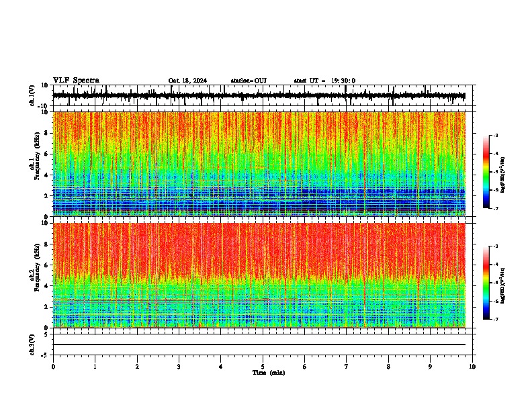Screen dimensions: 532x411
Task: Click the date 'Oct. 18, 2024'
Action: (187, 81)
